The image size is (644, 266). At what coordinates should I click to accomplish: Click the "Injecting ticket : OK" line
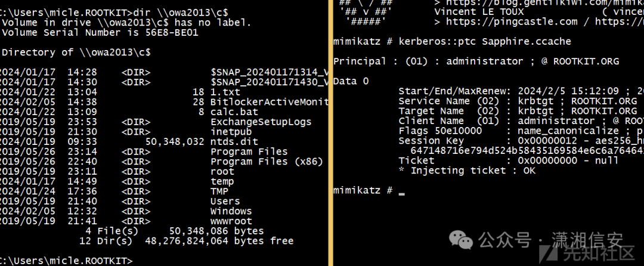[x=467, y=171]
